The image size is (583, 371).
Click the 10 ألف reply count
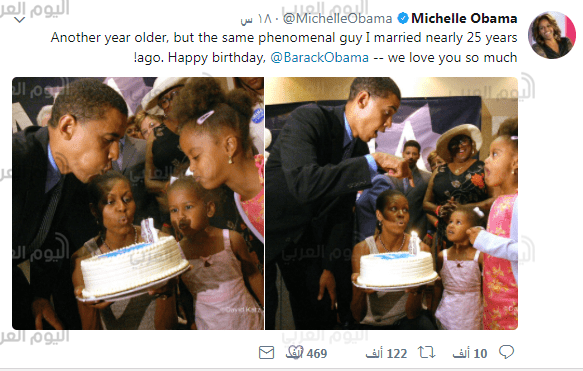(470, 353)
